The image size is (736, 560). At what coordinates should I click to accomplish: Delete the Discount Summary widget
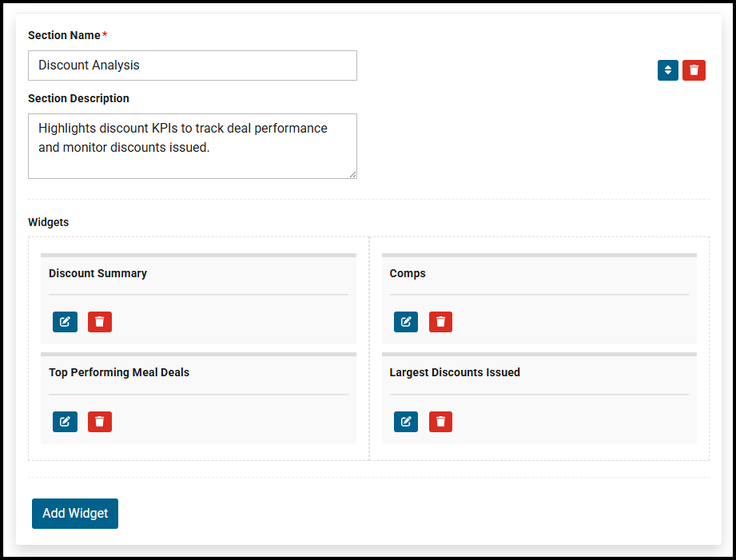[x=100, y=322]
